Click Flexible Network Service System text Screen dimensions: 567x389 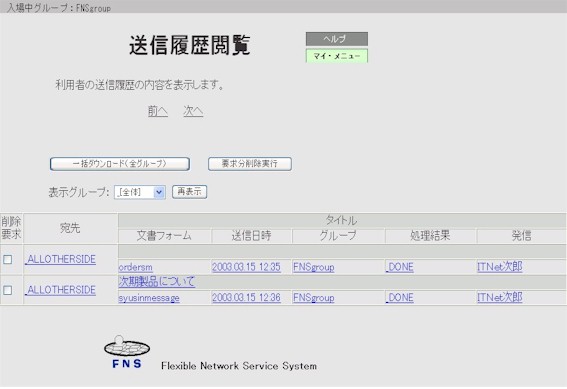click(x=239, y=366)
